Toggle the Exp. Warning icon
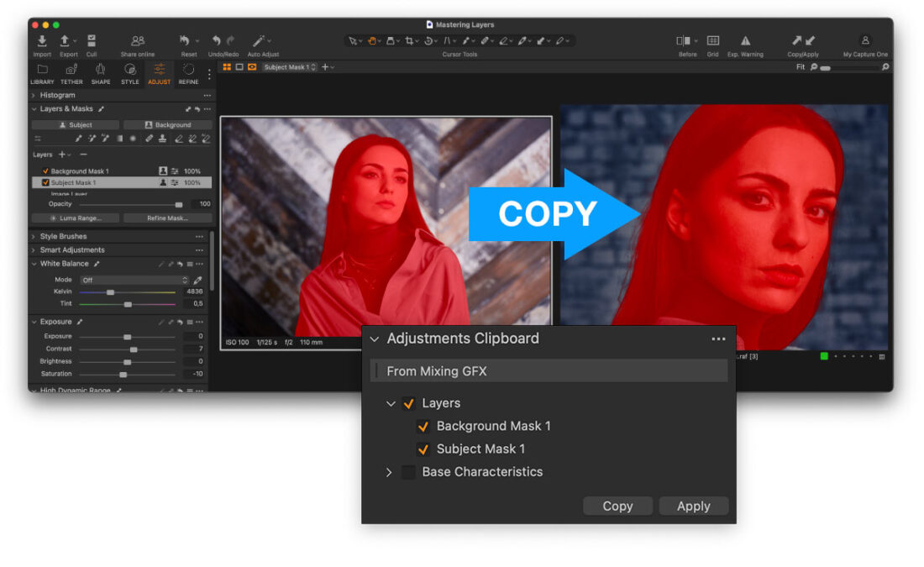The height and width of the screenshot is (567, 924). tap(746, 39)
